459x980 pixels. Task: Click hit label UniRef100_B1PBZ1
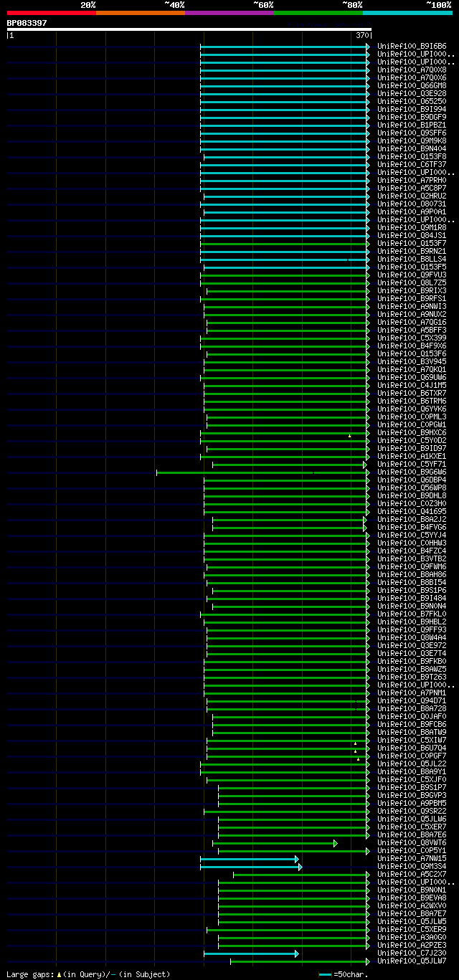coord(412,125)
